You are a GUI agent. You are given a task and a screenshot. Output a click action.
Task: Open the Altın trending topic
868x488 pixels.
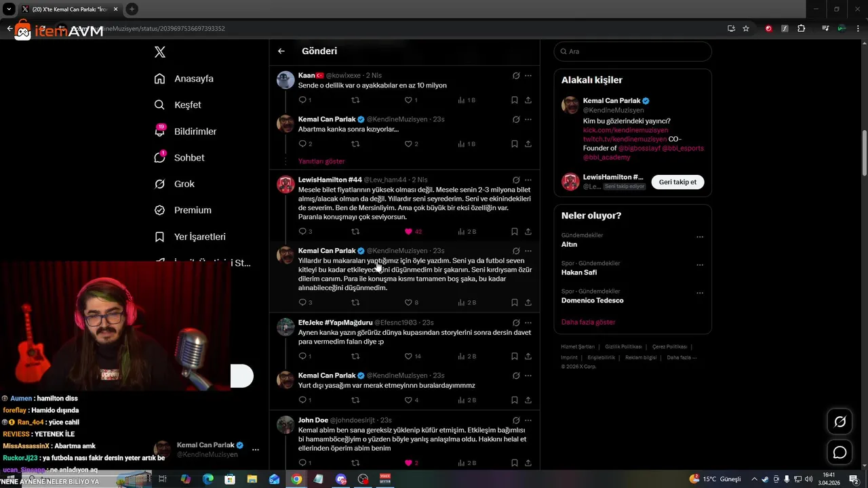pyautogui.click(x=569, y=244)
